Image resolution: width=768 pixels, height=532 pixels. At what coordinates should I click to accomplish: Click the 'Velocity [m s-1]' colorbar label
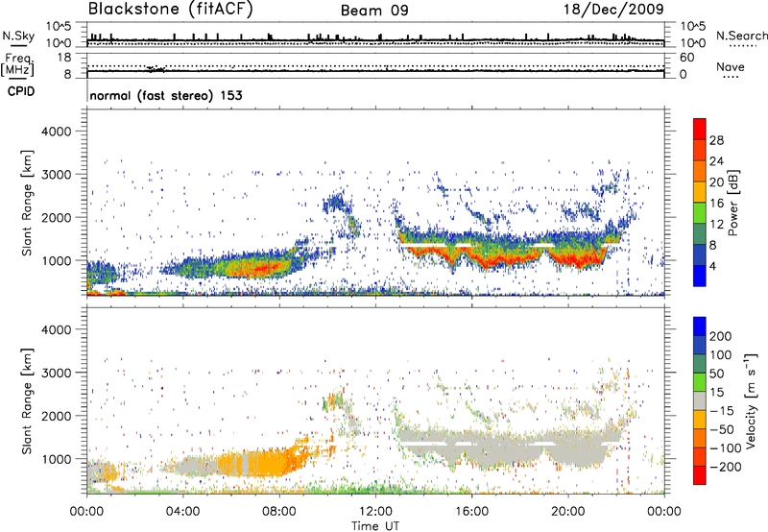[750, 400]
